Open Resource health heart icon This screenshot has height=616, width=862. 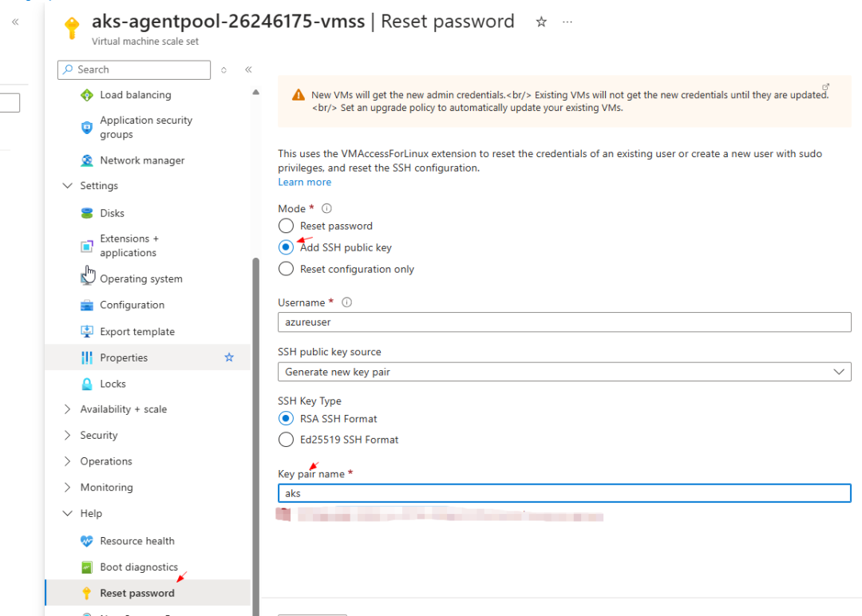coord(87,541)
